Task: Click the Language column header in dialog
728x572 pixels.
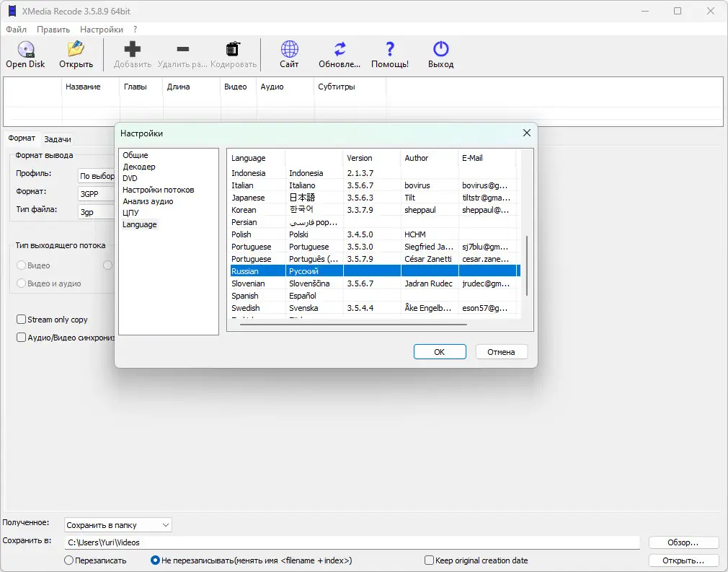Action: click(257, 158)
